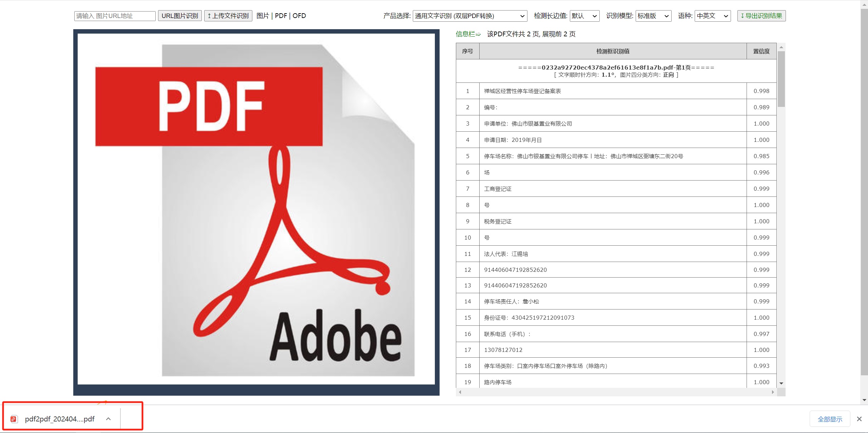The width and height of the screenshot is (868, 433).
Task: Select row 工商登记证
Action: (x=616, y=189)
